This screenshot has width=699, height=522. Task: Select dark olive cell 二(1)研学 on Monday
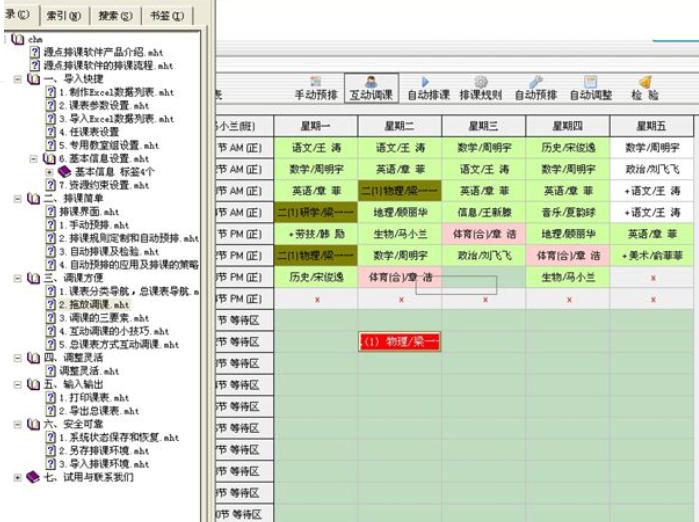[316, 213]
